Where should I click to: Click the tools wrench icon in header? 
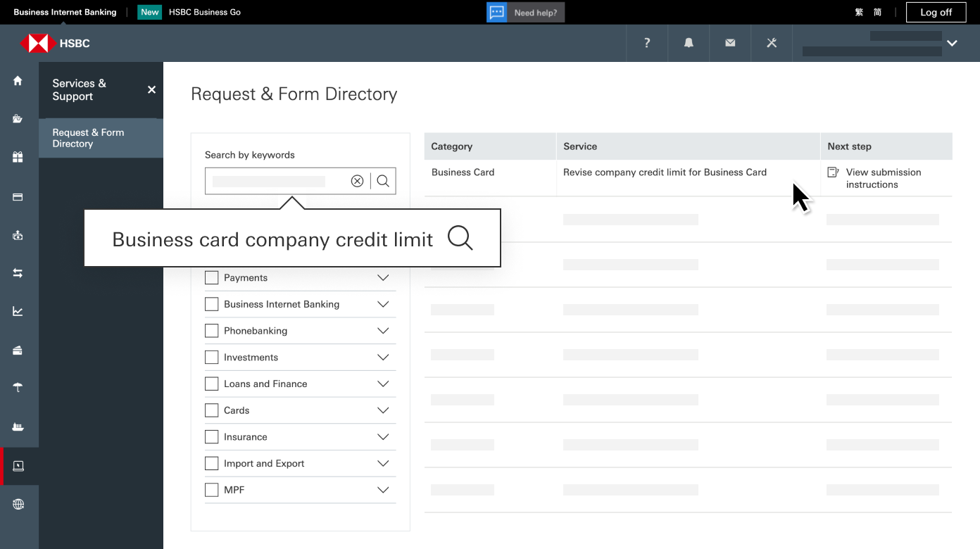[x=771, y=43]
